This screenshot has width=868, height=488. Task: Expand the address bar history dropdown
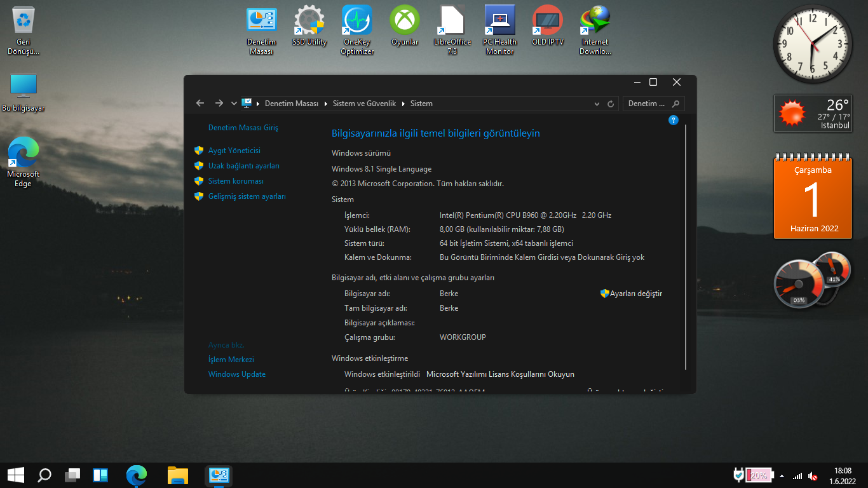click(x=597, y=104)
